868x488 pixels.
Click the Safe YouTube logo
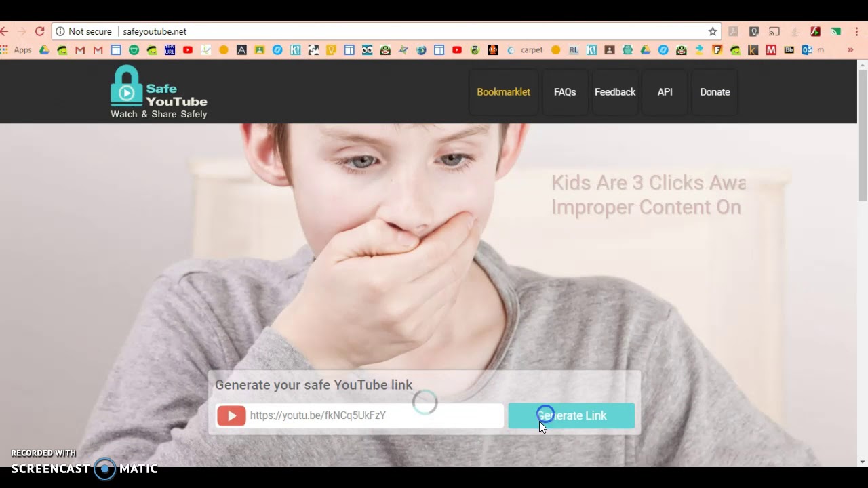pyautogui.click(x=159, y=91)
